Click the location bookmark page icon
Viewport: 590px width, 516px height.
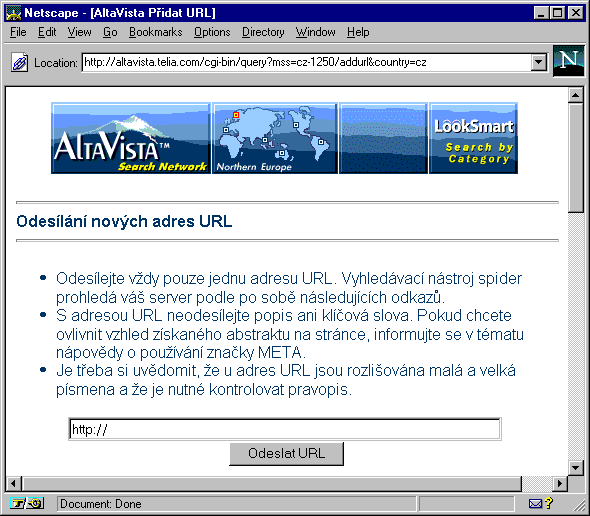[19, 62]
